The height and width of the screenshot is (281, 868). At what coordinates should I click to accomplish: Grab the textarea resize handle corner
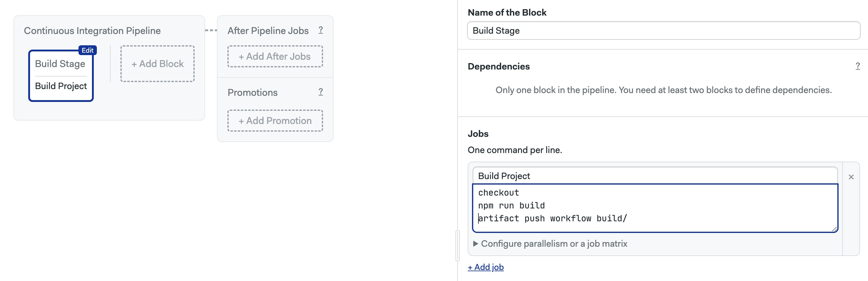coord(834,229)
